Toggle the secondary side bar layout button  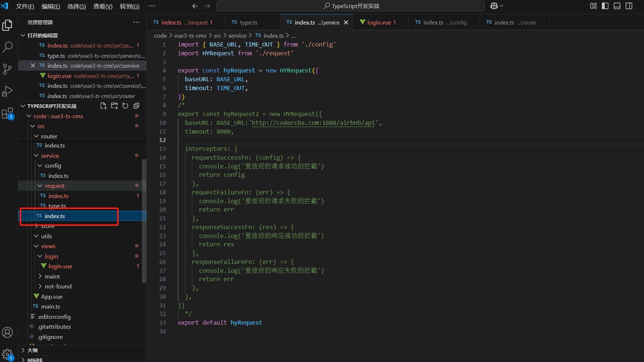point(629,6)
